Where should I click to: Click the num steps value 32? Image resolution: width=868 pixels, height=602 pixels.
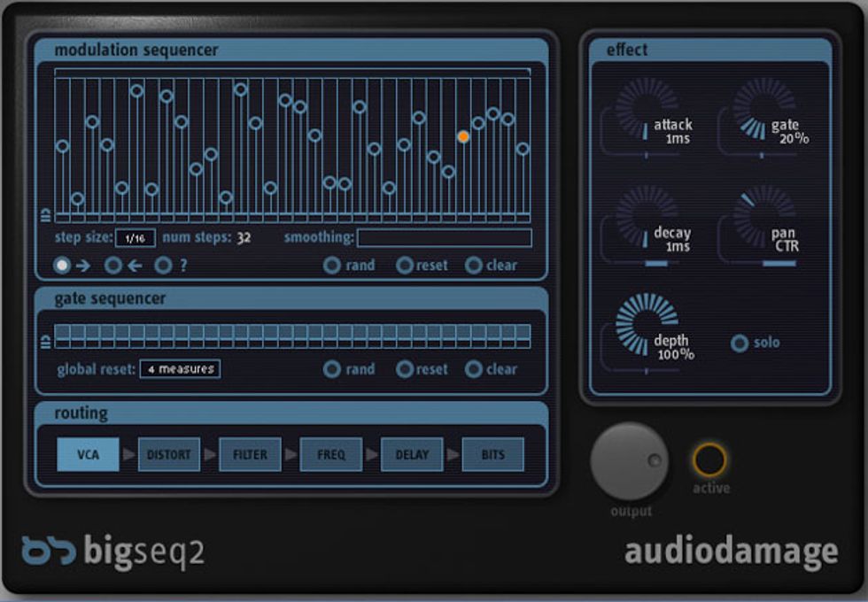coord(244,238)
